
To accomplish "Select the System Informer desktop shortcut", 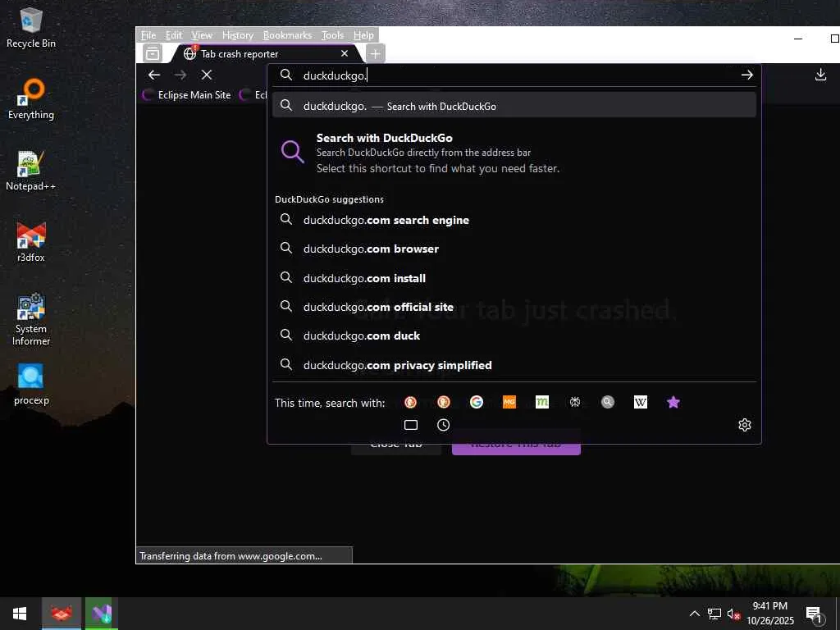I will click(31, 320).
